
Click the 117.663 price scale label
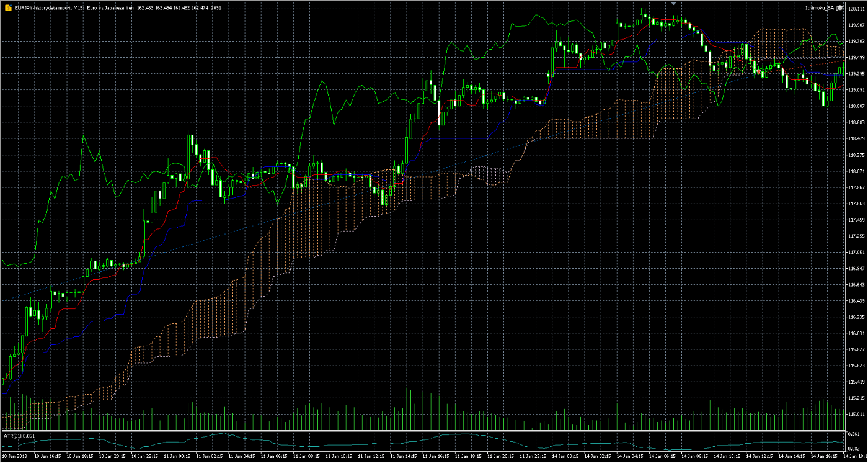click(x=856, y=204)
